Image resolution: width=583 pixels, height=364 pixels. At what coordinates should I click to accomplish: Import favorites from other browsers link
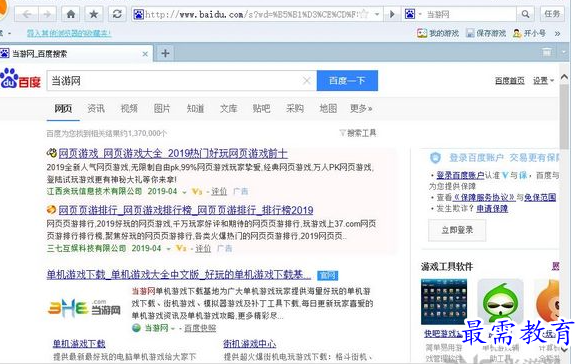coord(69,33)
